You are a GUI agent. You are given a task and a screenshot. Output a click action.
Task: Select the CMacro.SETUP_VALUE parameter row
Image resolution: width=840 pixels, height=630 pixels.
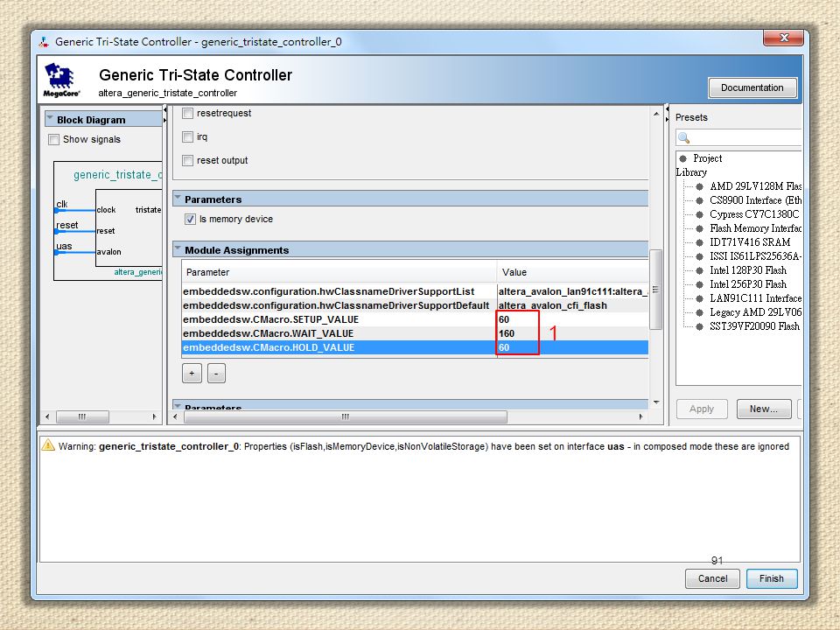click(x=415, y=319)
